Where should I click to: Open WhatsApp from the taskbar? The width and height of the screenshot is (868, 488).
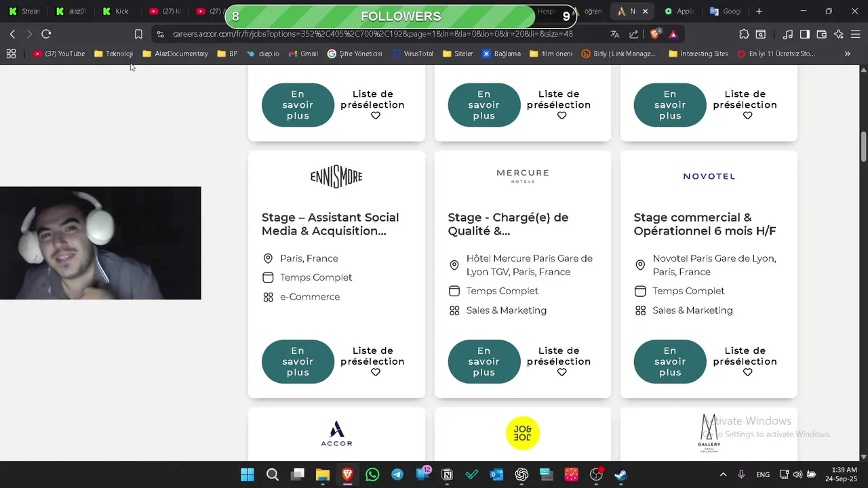point(372,474)
